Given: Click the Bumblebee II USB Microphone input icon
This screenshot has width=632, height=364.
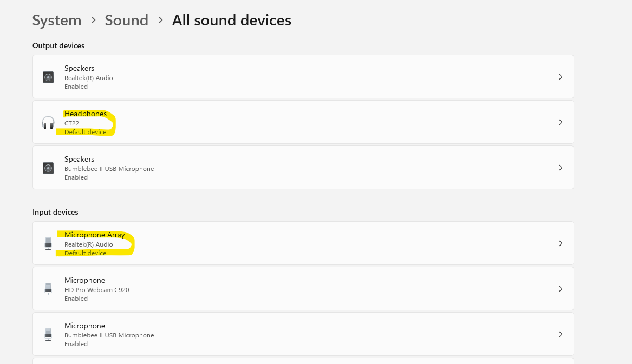Looking at the screenshot, I should [48, 335].
